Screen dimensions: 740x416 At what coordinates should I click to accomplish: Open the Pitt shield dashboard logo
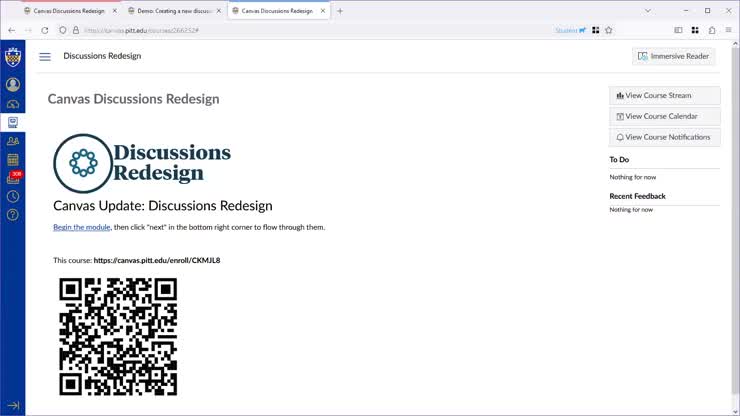click(13, 57)
